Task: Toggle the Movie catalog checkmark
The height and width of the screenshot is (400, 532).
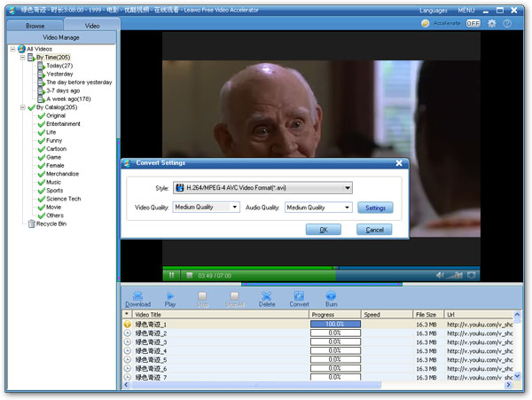Action: [42, 207]
